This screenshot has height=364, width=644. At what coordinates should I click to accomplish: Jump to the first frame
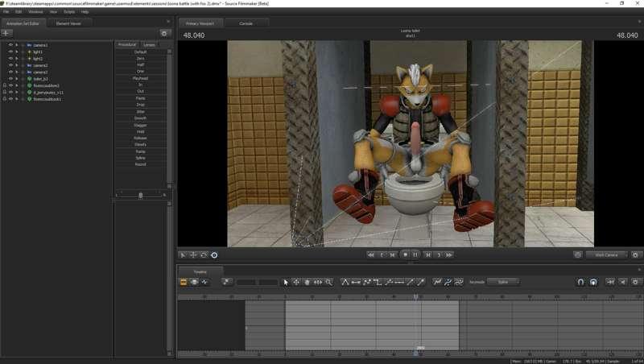(371, 255)
